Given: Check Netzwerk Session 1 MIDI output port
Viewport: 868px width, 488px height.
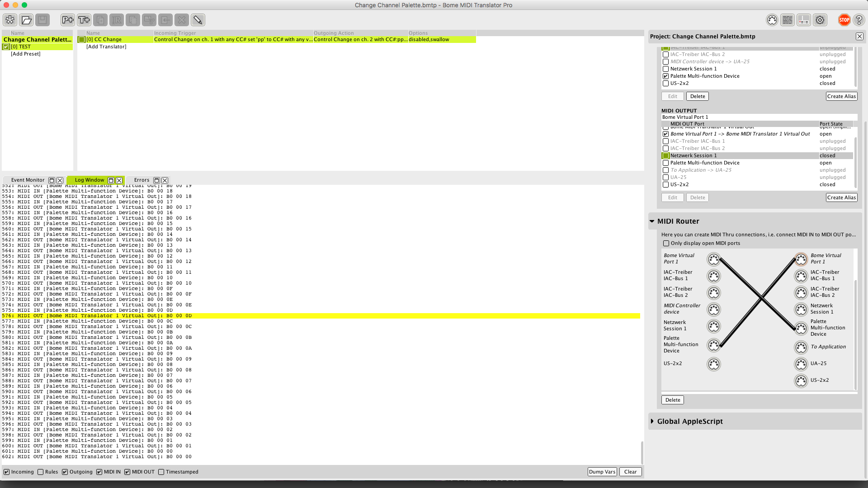Looking at the screenshot, I should click(665, 156).
